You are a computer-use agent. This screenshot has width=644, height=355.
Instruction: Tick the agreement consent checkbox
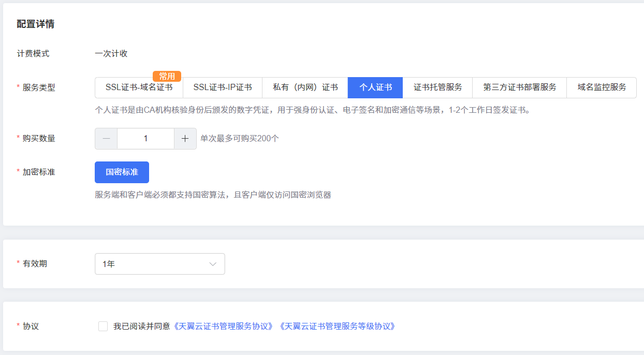[x=103, y=326]
